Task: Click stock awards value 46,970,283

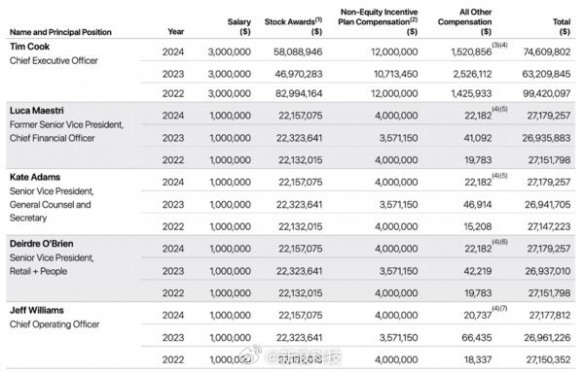Action: [298, 74]
